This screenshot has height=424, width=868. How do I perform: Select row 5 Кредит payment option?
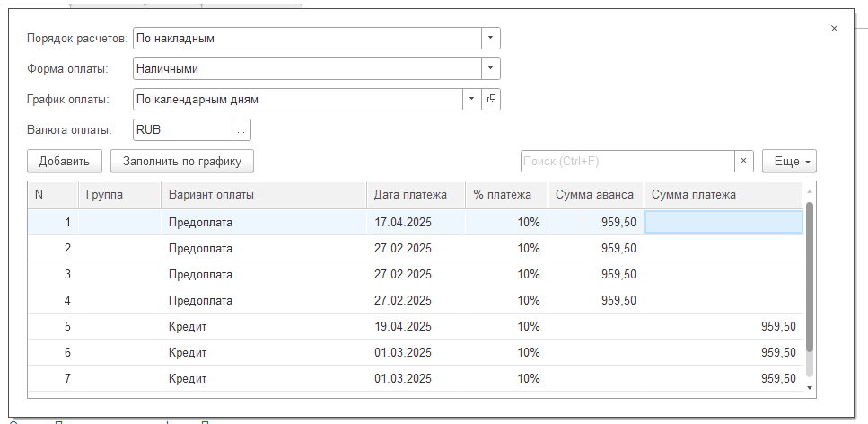(x=189, y=326)
